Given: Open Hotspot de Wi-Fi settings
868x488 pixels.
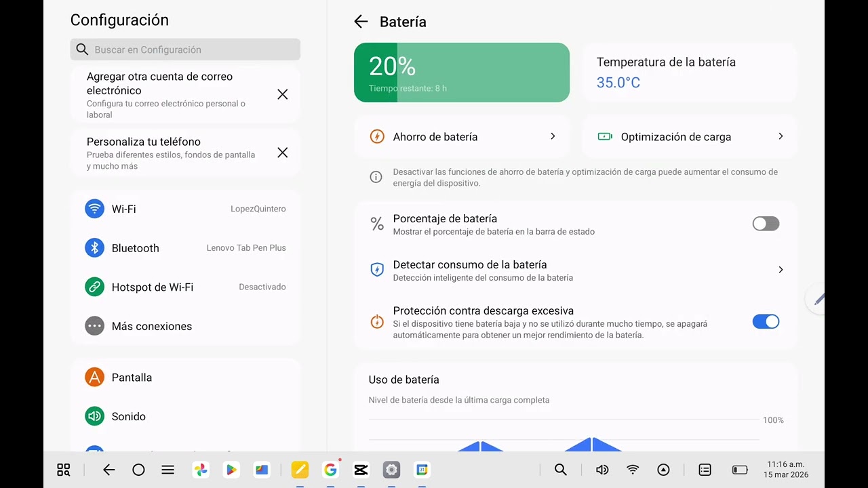Looking at the screenshot, I should click(185, 287).
